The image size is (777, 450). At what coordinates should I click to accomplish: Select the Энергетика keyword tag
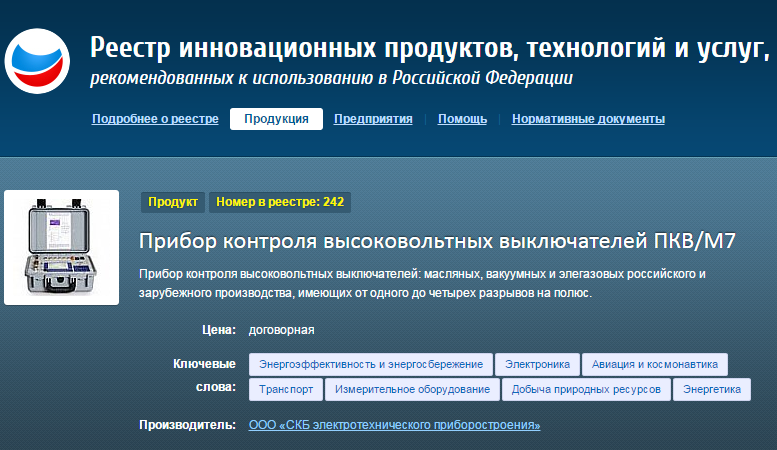click(x=712, y=390)
